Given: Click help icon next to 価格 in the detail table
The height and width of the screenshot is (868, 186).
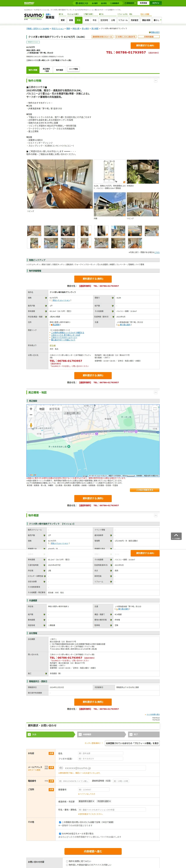Looking at the screenshot, I should click(46, 298).
